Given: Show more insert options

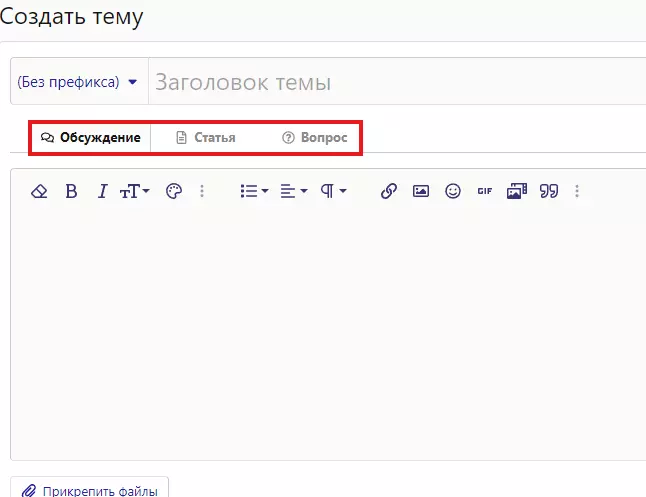Looking at the screenshot, I should tap(577, 191).
